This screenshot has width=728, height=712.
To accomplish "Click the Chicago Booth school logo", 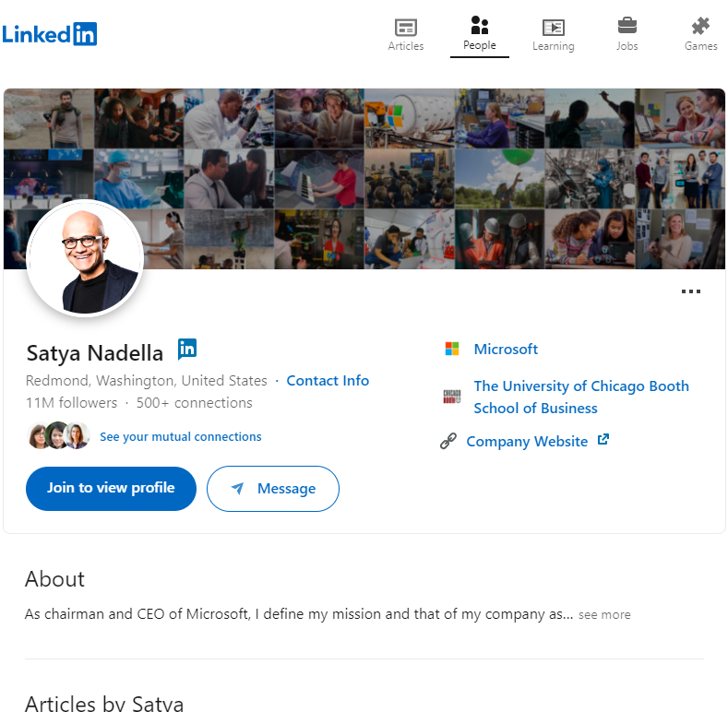I will [452, 397].
